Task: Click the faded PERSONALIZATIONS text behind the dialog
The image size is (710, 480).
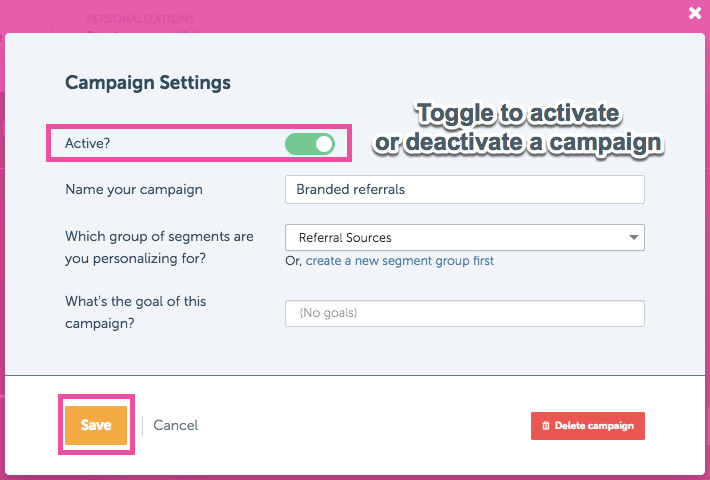Action: pyautogui.click(x=140, y=19)
